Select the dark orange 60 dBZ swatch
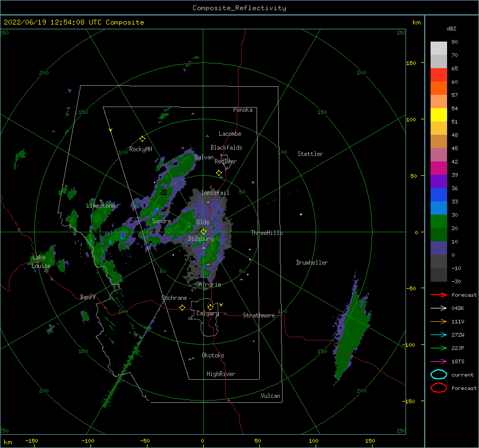This screenshot has width=479, height=448. click(x=439, y=88)
